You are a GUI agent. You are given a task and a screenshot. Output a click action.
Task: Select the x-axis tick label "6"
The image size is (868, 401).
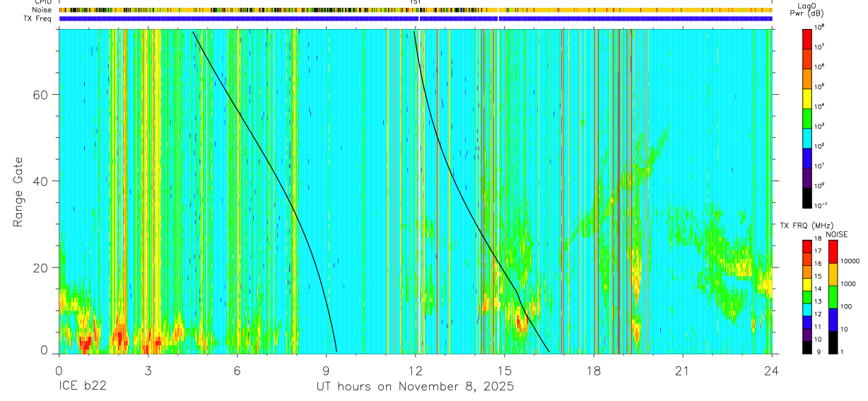click(237, 371)
